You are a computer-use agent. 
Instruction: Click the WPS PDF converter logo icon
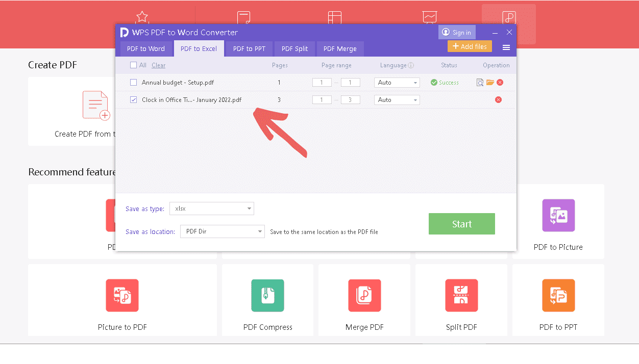(x=124, y=33)
